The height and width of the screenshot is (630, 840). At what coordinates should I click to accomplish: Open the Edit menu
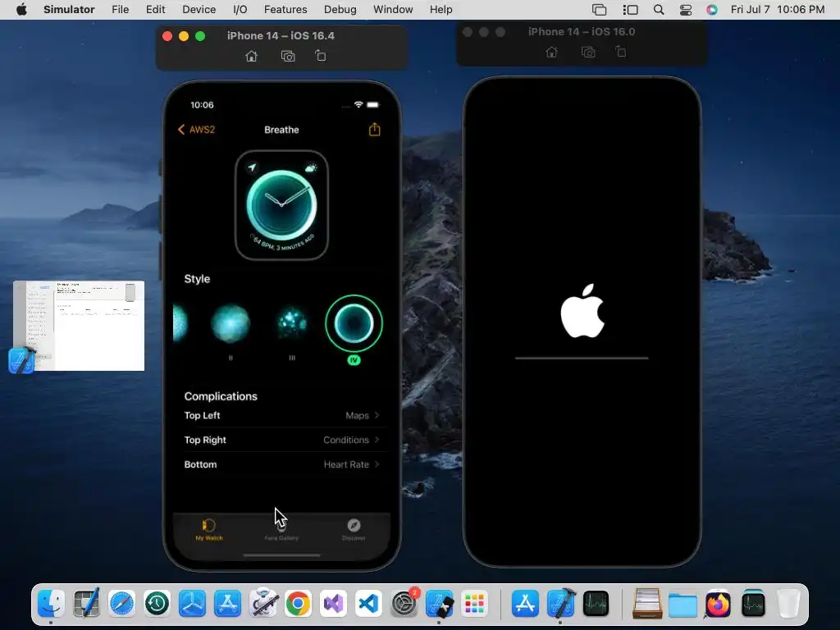tap(155, 10)
